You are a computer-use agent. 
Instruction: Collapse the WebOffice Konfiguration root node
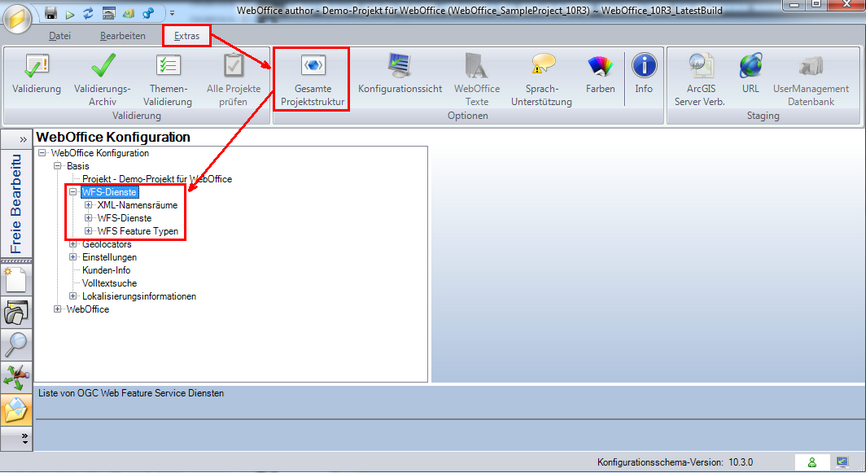pos(42,153)
